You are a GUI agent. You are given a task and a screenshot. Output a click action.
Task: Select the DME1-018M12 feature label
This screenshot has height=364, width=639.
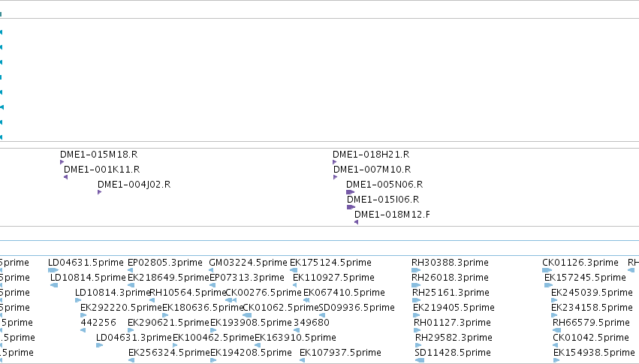click(392, 215)
